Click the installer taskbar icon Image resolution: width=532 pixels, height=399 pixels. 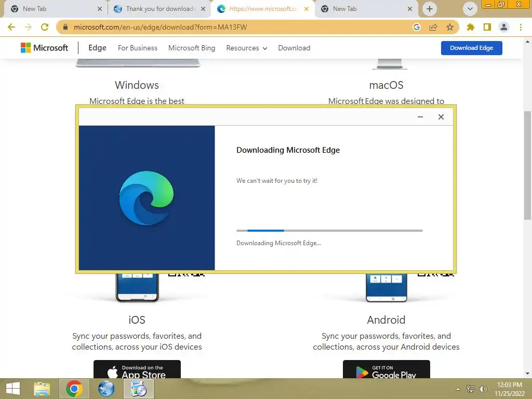click(x=138, y=389)
